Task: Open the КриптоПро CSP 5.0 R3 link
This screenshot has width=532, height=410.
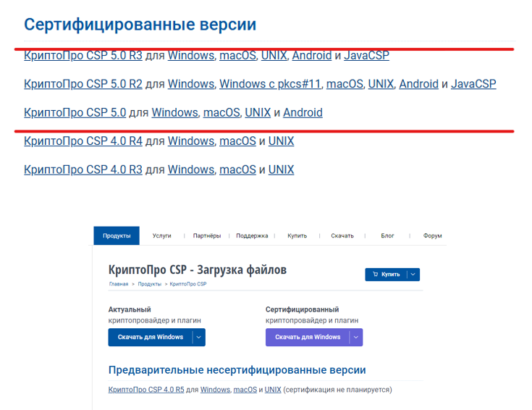Action: (83, 55)
